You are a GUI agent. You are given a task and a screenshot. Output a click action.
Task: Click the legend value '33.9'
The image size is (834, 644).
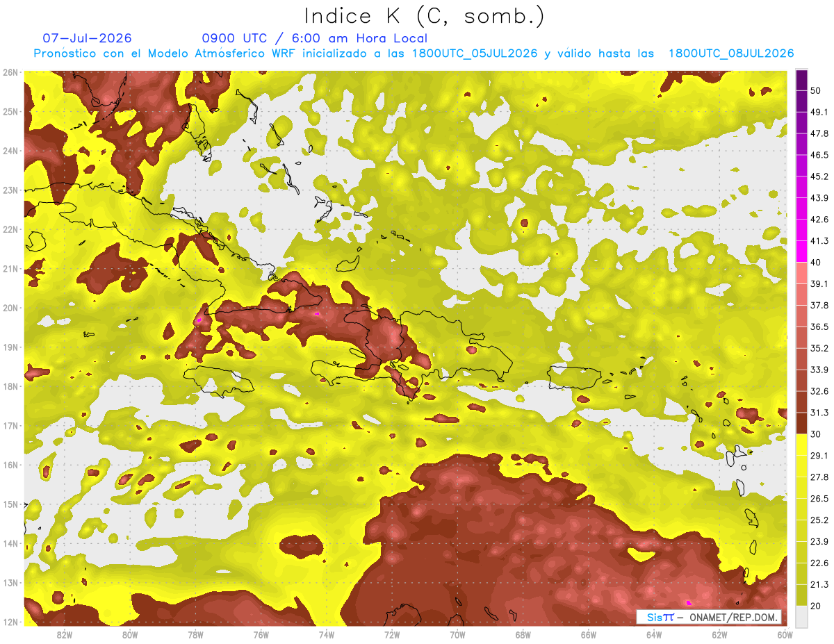point(819,370)
